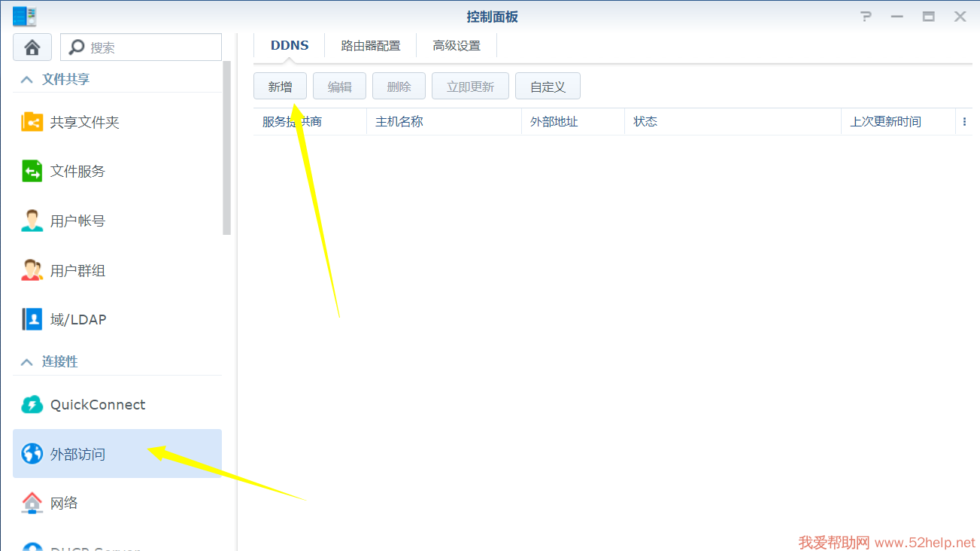Click the 自定义 button
Image resolution: width=980 pixels, height=551 pixels.
[x=548, y=87]
